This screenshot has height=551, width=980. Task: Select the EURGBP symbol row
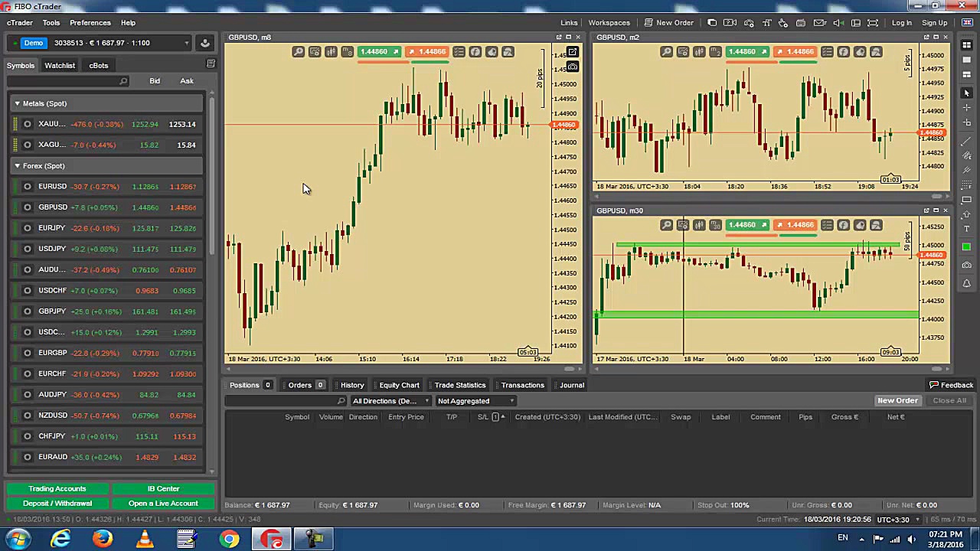(107, 353)
